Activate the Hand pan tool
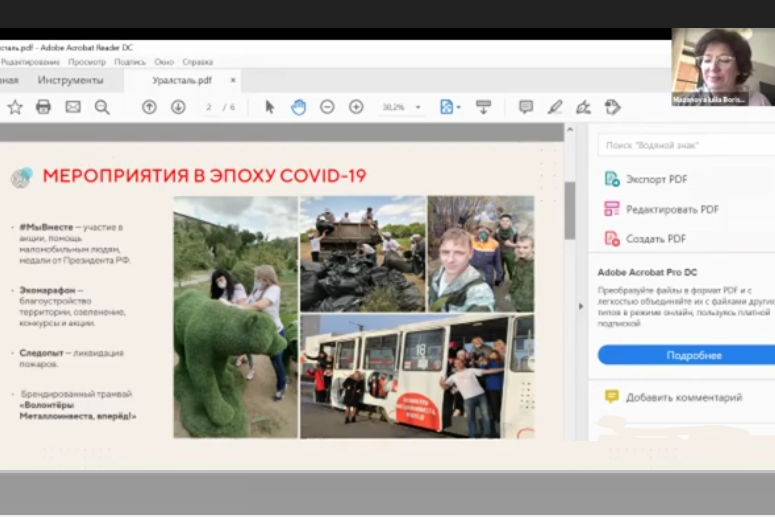 pyautogui.click(x=298, y=107)
